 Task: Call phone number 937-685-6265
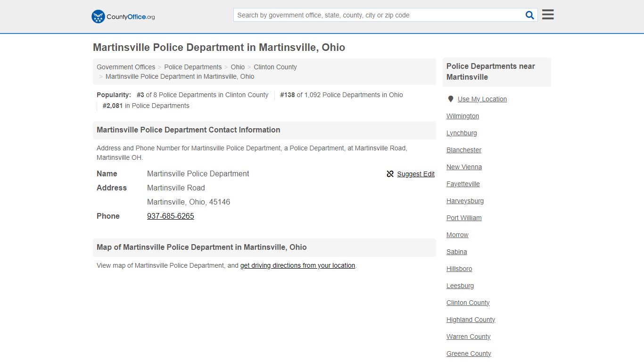[x=171, y=216]
